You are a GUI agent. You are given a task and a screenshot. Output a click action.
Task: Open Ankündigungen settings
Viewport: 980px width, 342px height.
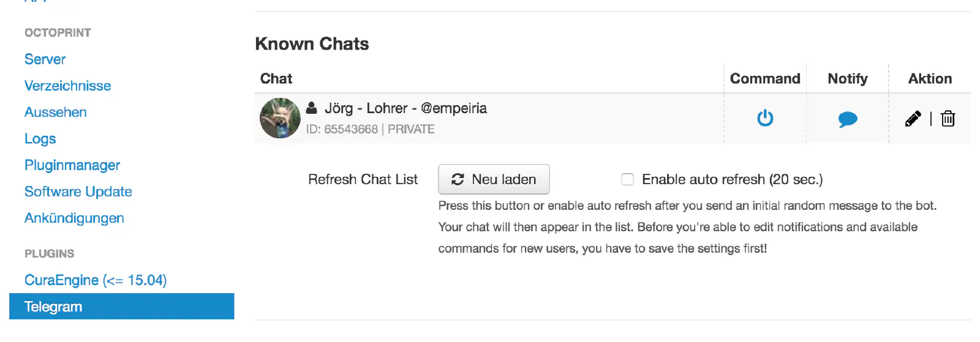[74, 218]
